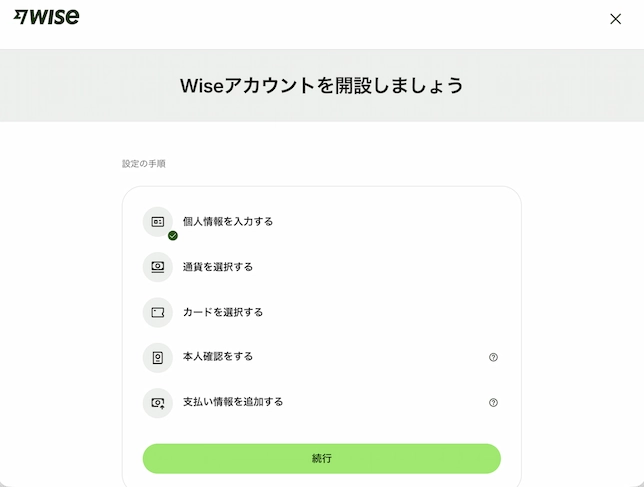644x487 pixels.
Task: Click the Wise logo
Action: [47, 17]
